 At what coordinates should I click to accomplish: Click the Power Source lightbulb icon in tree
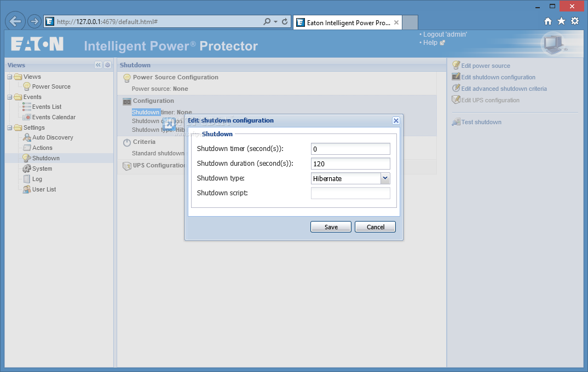click(27, 86)
